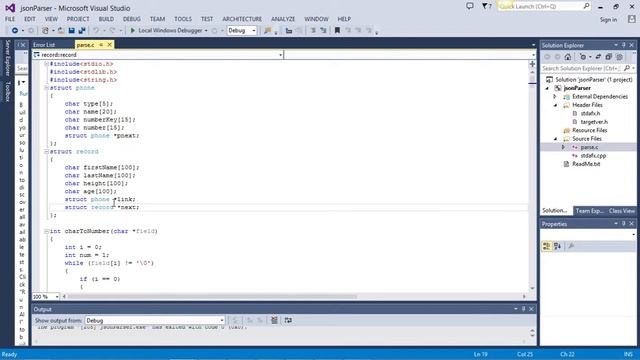Screen dimensions: 640x360
Task: Switch to the Class View tab
Action: pos(621,211)
